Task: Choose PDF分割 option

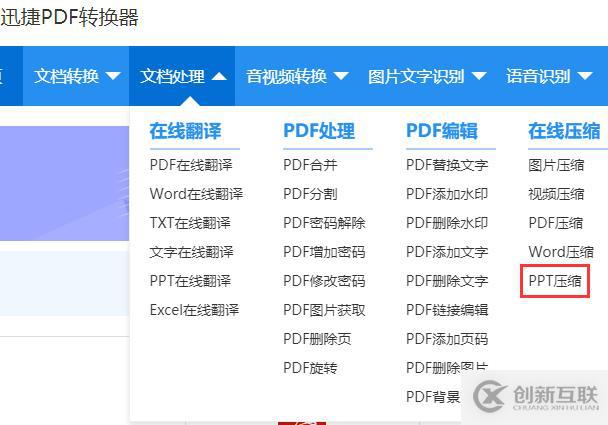Action: pyautogui.click(x=310, y=193)
